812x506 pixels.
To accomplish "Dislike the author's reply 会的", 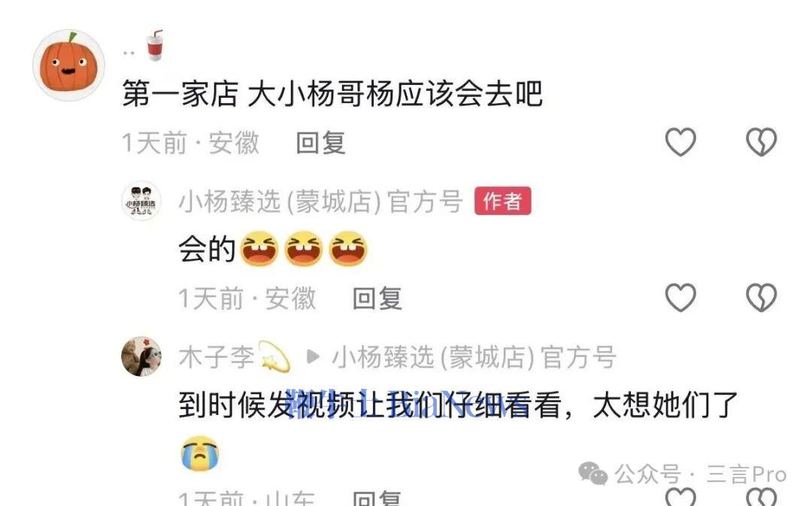I will point(761,297).
